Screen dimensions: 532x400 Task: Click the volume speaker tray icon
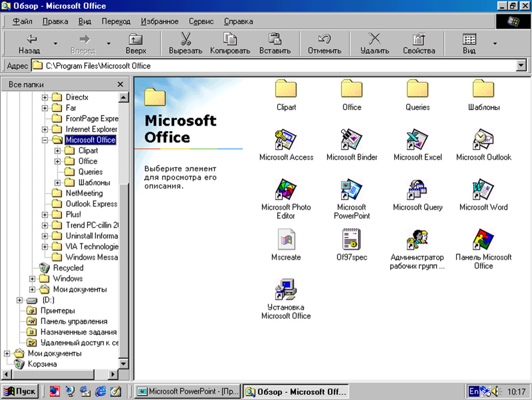click(496, 392)
